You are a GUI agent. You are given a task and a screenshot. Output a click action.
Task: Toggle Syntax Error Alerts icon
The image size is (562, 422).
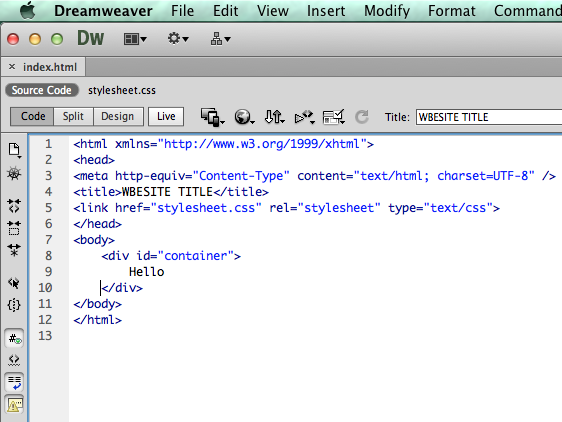[14, 405]
